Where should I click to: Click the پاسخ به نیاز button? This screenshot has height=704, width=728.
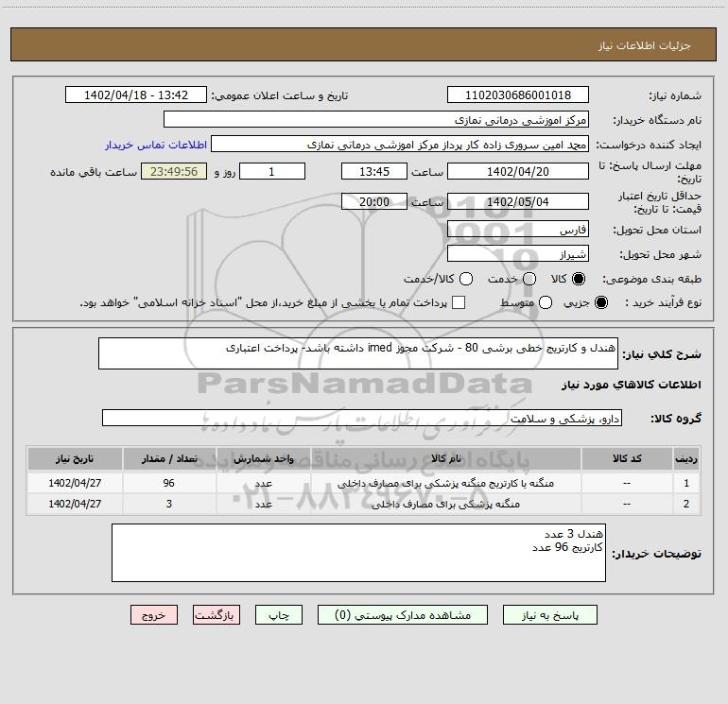(x=550, y=615)
